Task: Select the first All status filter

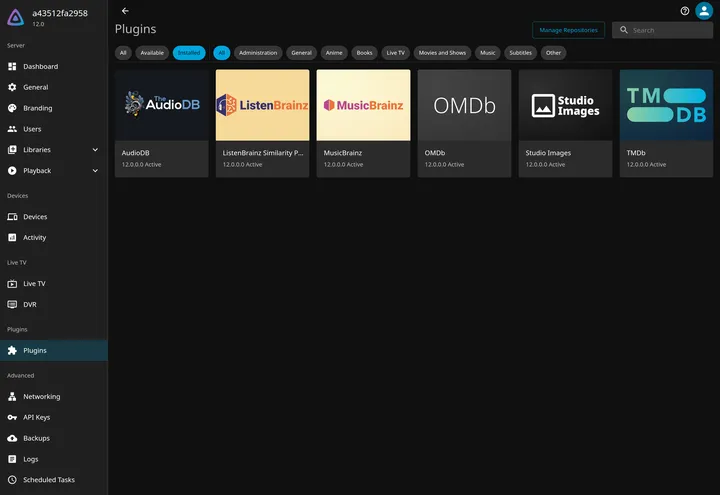Action: click(123, 53)
